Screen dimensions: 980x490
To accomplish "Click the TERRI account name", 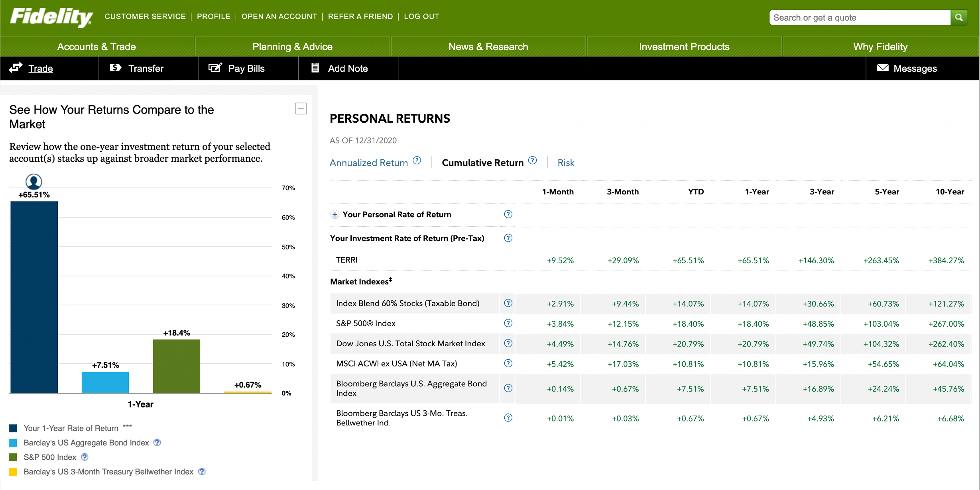I will click(346, 260).
